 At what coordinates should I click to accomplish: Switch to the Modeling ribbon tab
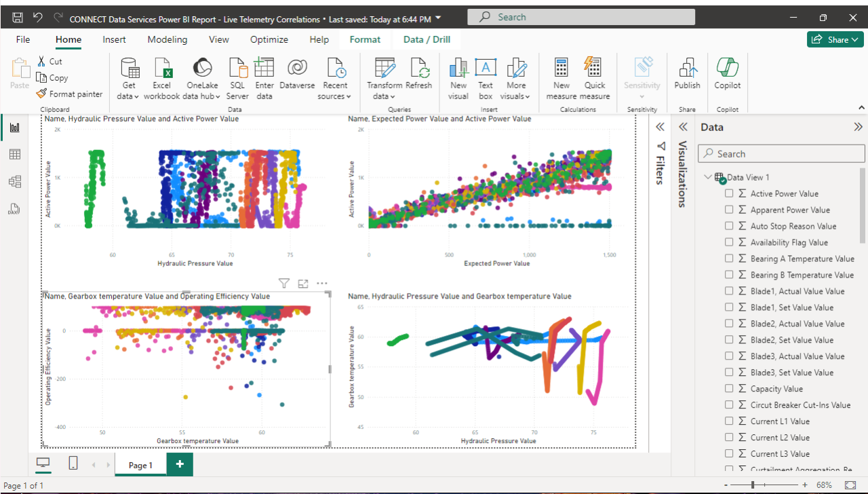click(167, 39)
